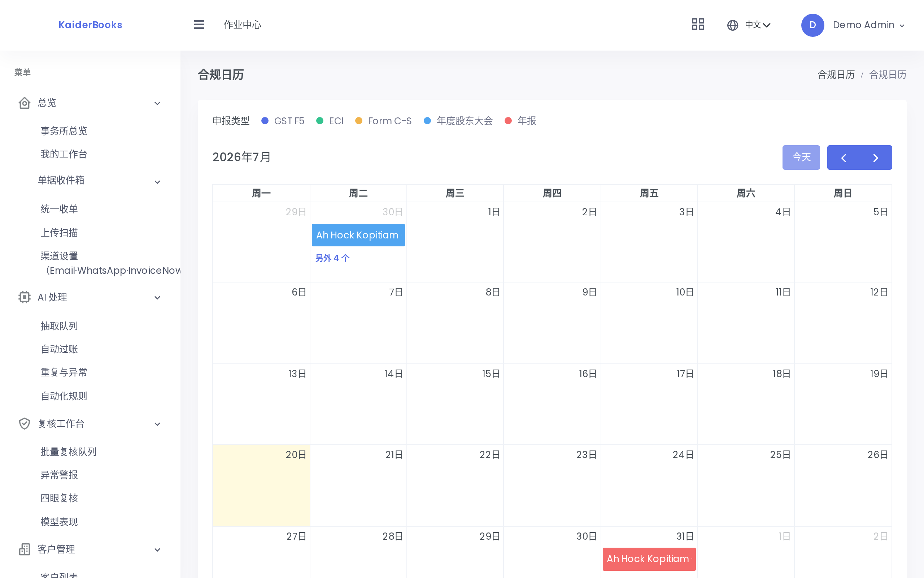Open 我的工作台 menu item

(64, 154)
